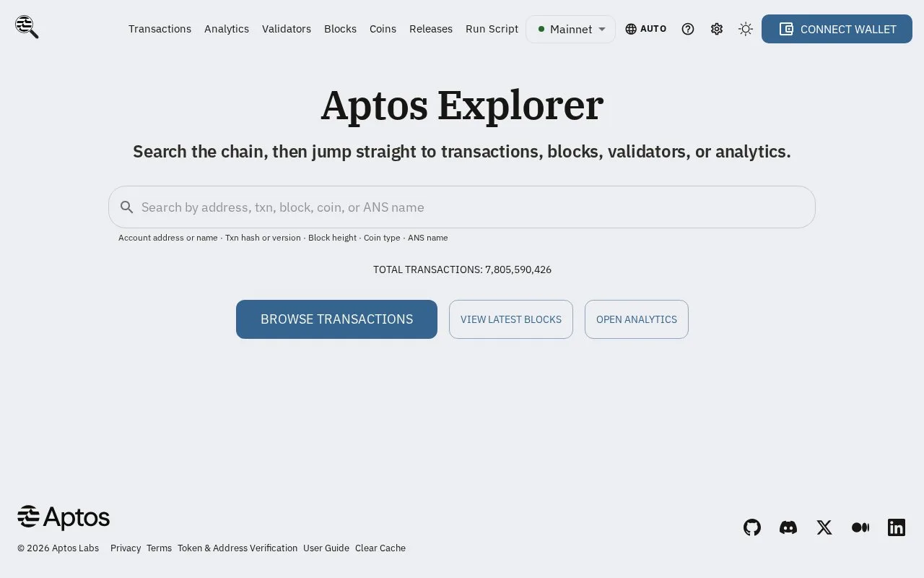Open Token & Address Verification link
The image size is (924, 578).
(237, 548)
